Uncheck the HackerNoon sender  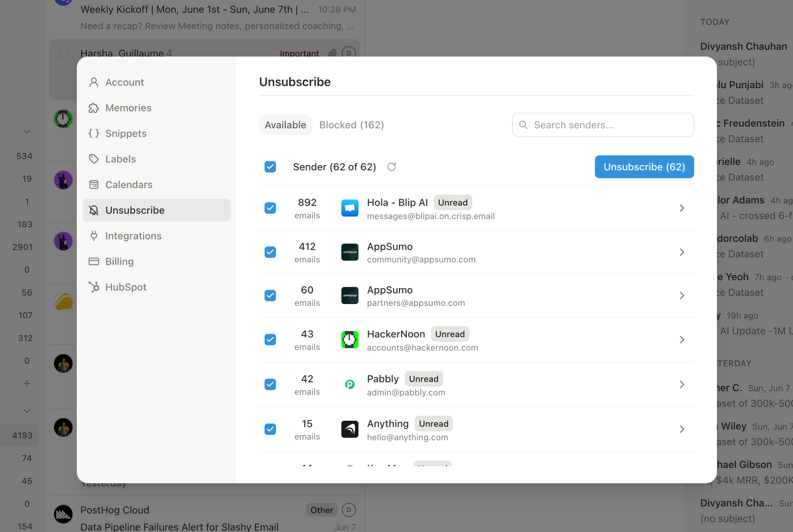[270, 340]
